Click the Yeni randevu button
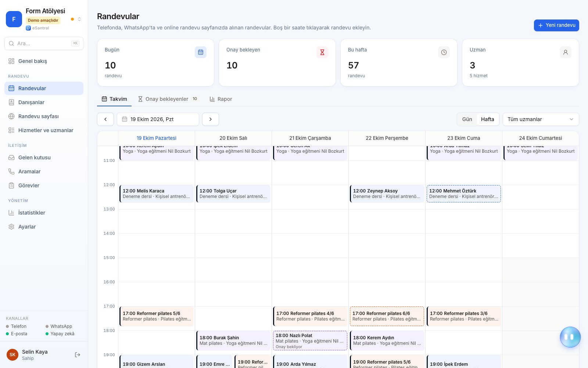588x368 pixels. [556, 25]
